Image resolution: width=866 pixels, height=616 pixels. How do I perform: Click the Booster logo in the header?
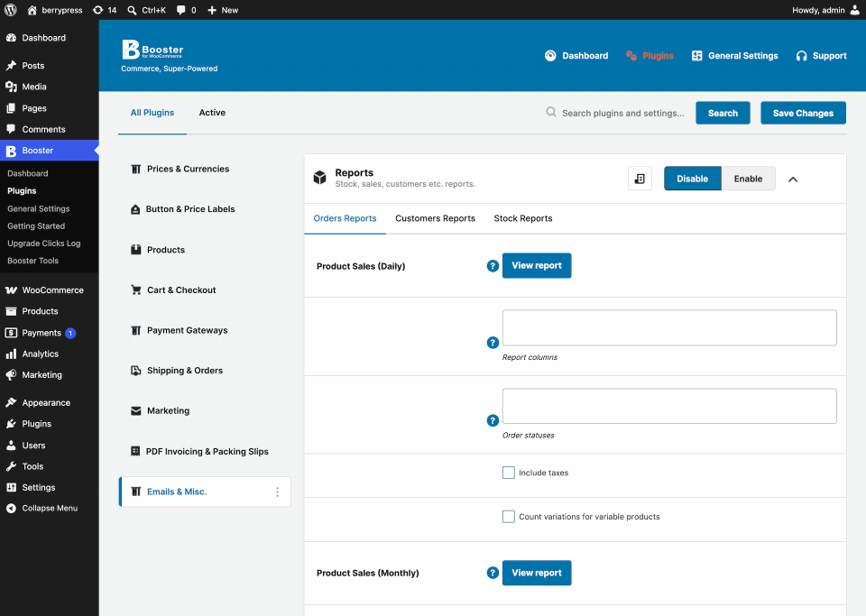click(152, 49)
